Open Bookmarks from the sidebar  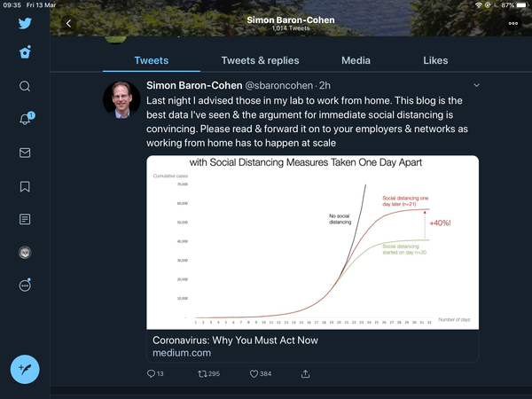tap(25, 186)
